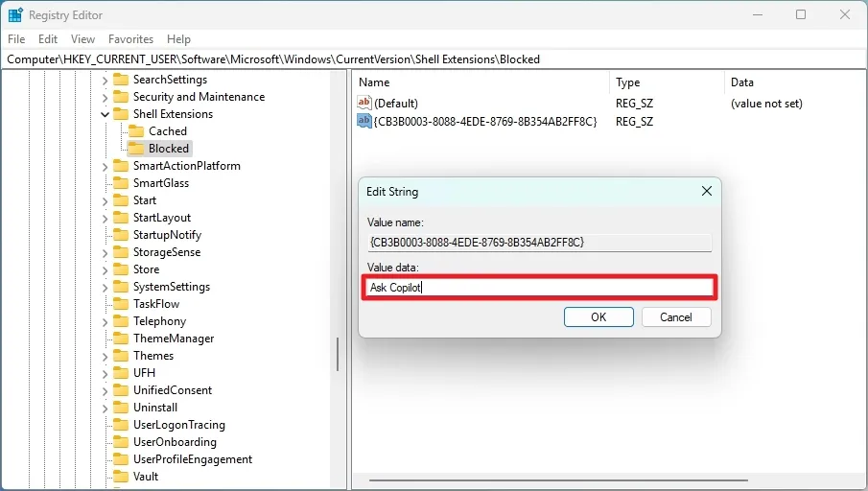Cancel the Edit String dialog
868x491 pixels.
pyautogui.click(x=676, y=317)
